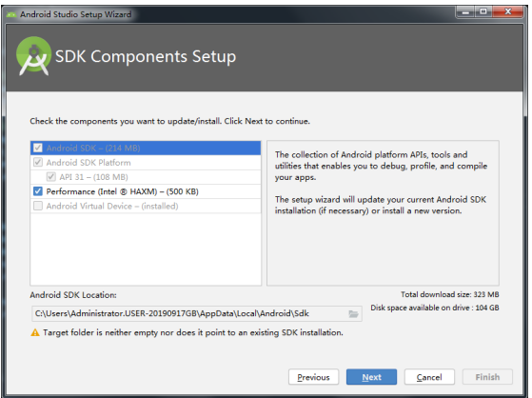Screen dimensions: 532x398
Task: Click the yellow warning triangle icon
Action: [x=35, y=333]
